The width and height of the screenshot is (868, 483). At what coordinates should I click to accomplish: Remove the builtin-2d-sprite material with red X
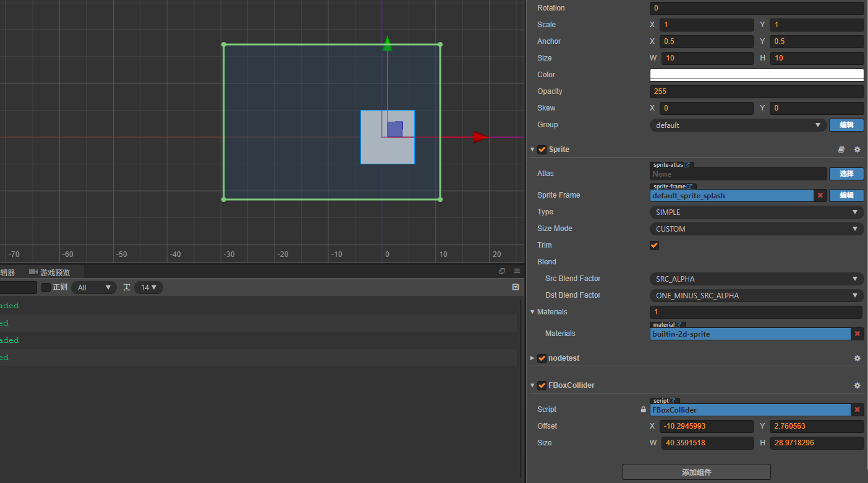[x=857, y=334]
